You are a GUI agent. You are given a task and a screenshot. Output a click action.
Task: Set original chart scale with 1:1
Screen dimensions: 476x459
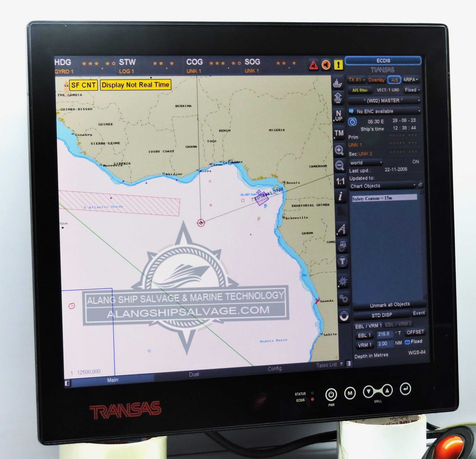point(340,181)
